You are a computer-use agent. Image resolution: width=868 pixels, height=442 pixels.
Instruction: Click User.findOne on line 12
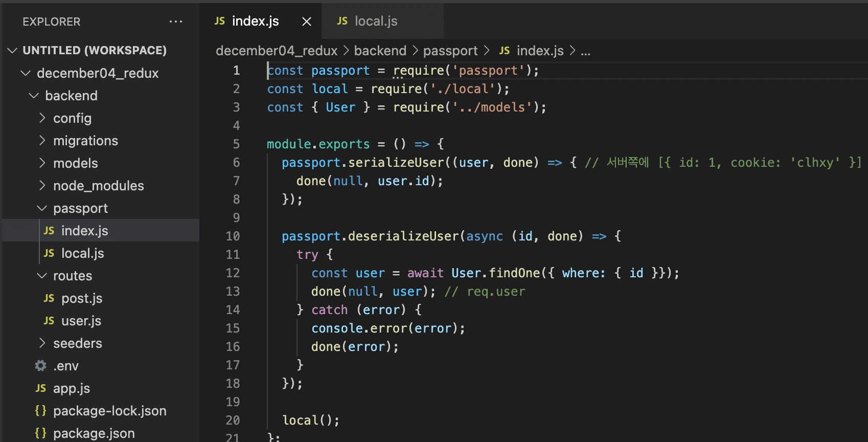(496, 273)
